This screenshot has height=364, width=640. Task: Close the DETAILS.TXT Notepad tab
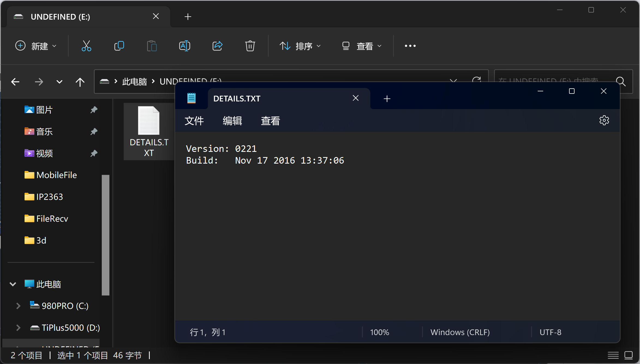click(355, 98)
